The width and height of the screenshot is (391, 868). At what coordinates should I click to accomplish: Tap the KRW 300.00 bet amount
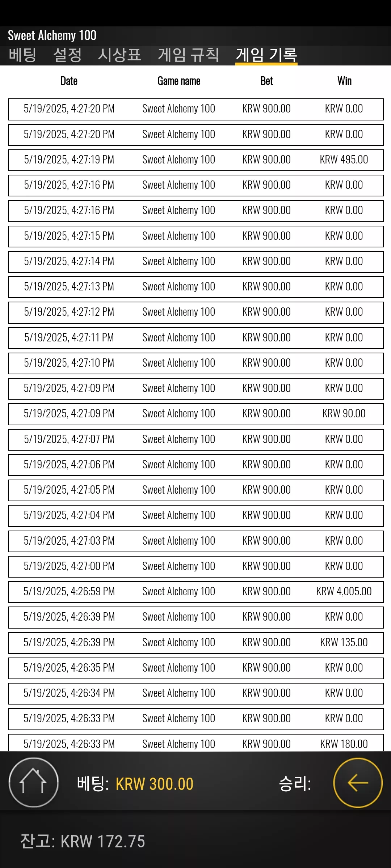[154, 784]
